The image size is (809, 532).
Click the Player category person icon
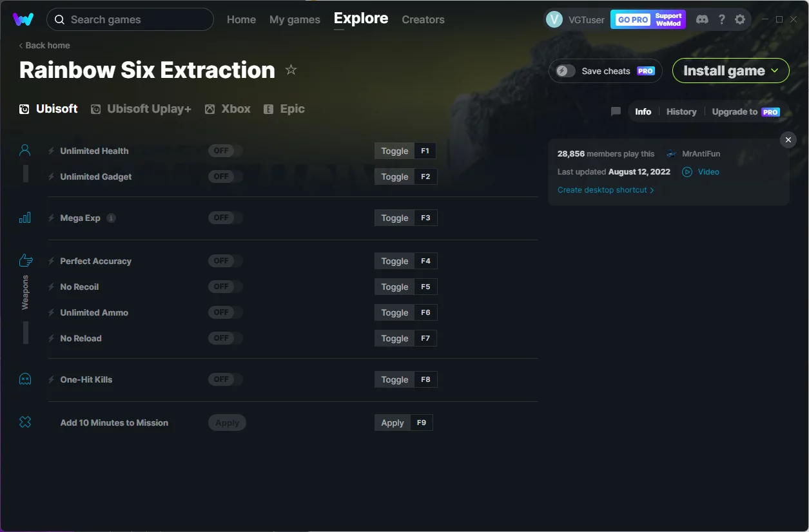[x=25, y=151]
